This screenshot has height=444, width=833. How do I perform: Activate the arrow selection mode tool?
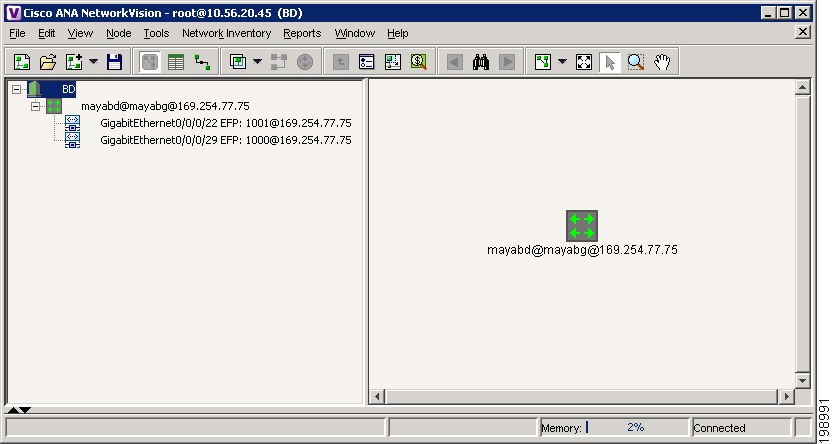click(610, 62)
